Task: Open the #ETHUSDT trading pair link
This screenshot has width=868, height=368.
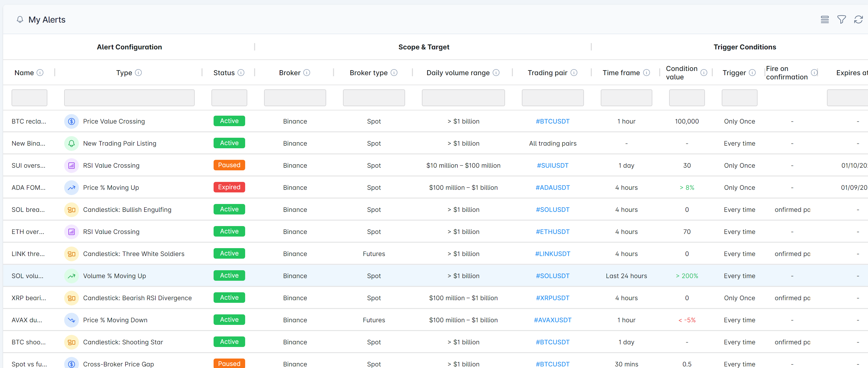Action: pyautogui.click(x=553, y=232)
